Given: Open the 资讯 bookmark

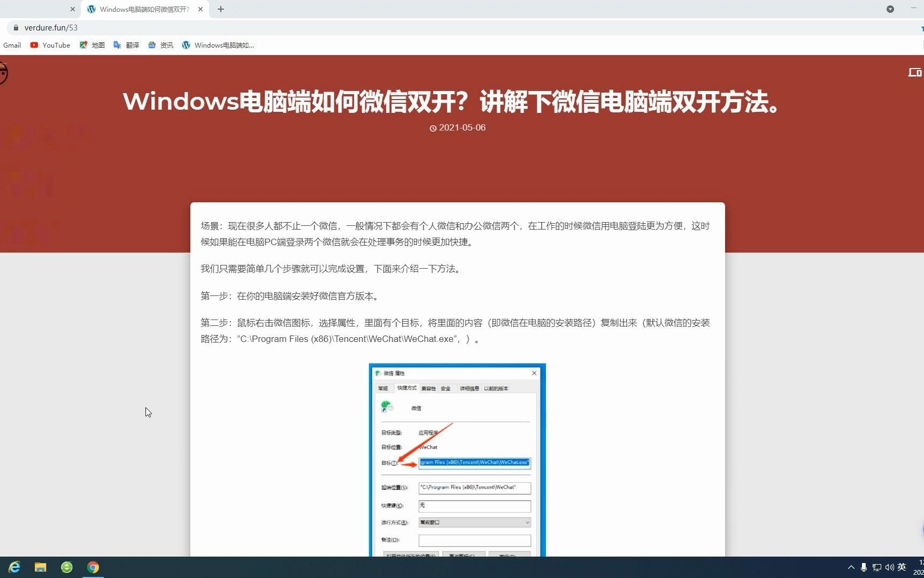Looking at the screenshot, I should [x=160, y=45].
